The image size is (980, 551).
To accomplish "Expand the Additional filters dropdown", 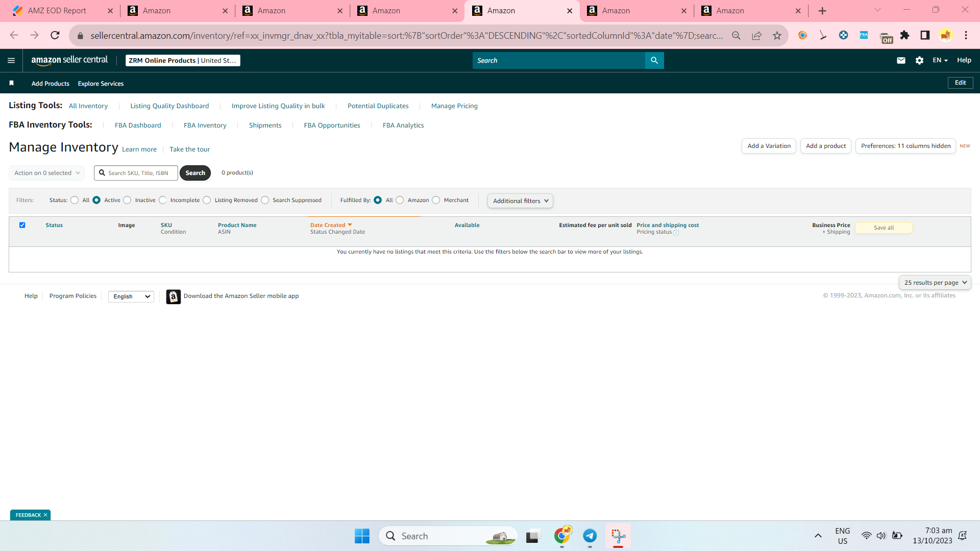I will 520,201.
